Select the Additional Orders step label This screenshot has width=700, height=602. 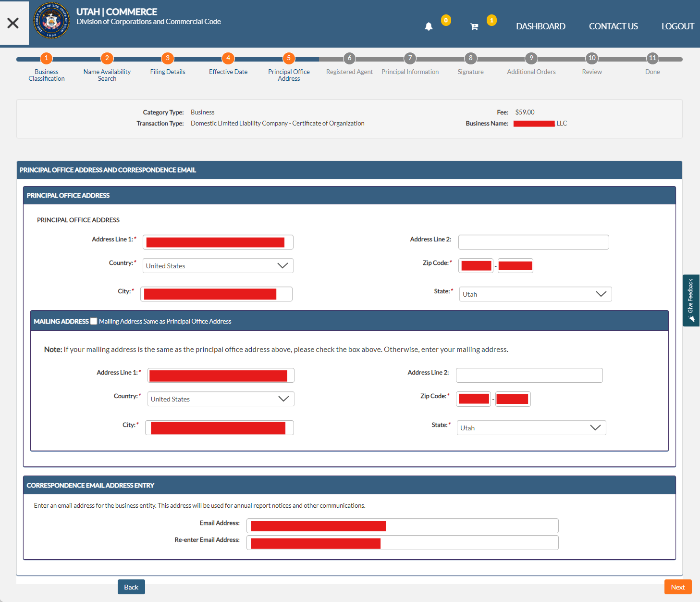coord(531,72)
